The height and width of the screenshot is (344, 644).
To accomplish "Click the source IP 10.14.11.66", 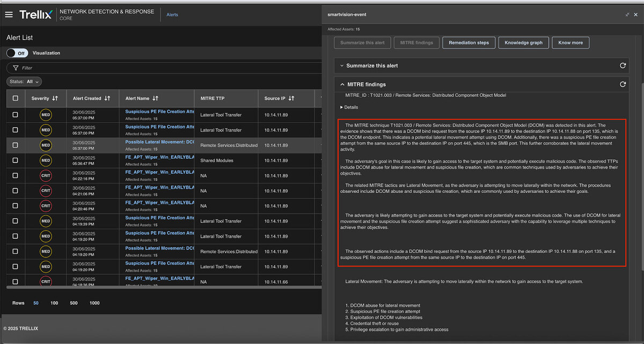I will [x=276, y=282].
